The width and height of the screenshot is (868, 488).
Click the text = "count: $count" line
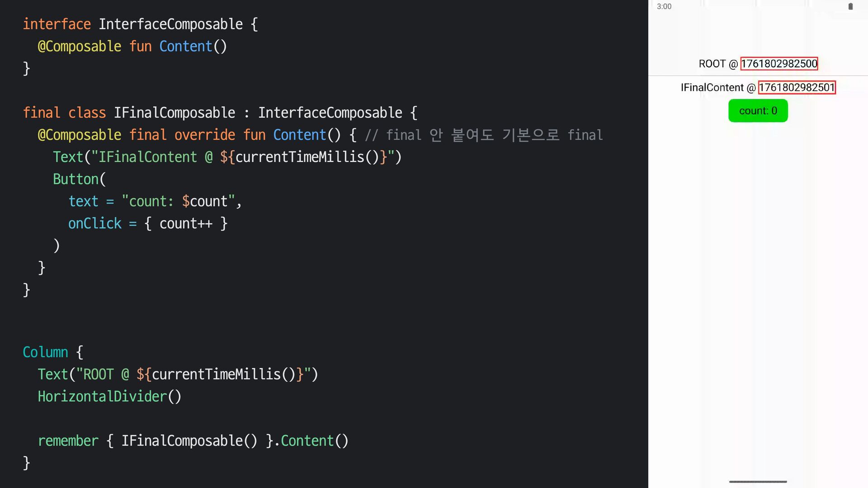tap(155, 201)
